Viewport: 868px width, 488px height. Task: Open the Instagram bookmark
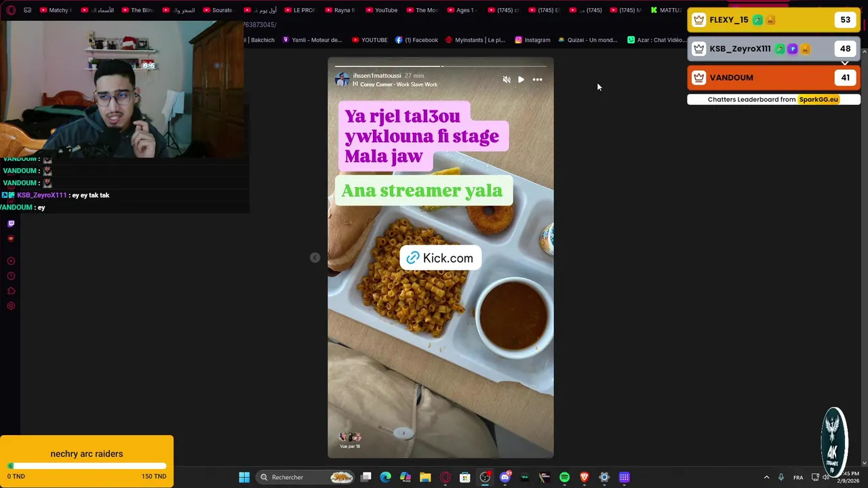532,40
